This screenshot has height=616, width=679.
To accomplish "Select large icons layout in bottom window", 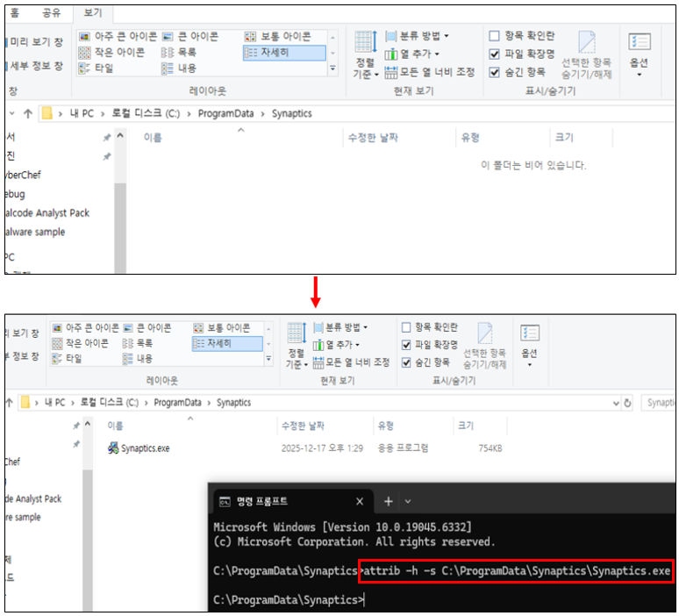I will 147,328.
